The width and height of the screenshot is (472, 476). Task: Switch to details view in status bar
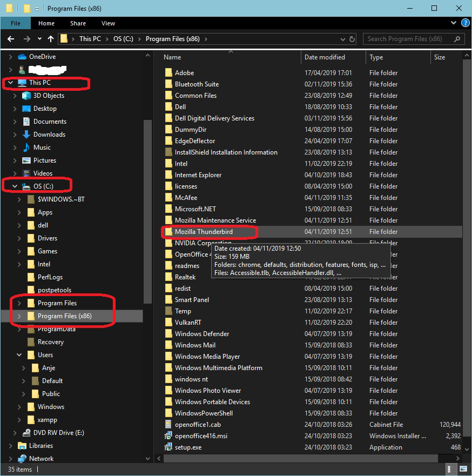(x=451, y=470)
